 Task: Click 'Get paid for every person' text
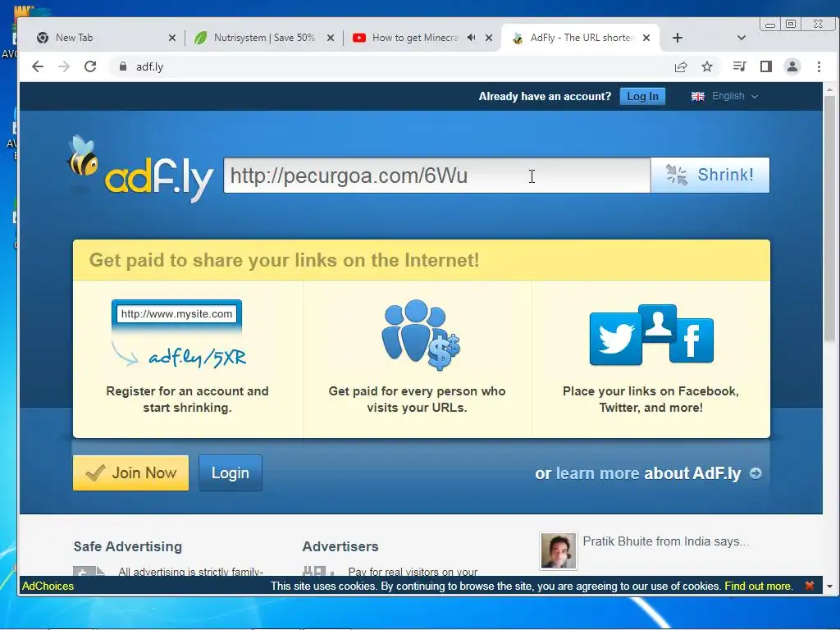tap(417, 399)
